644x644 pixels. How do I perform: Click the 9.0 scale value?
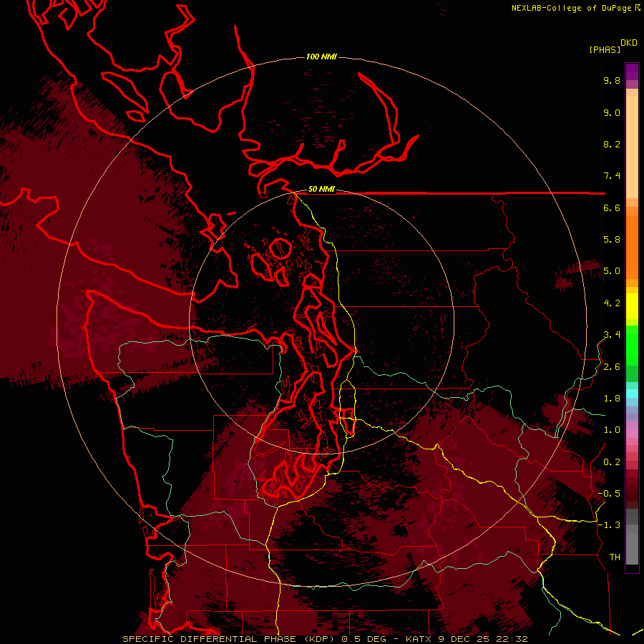pyautogui.click(x=612, y=112)
